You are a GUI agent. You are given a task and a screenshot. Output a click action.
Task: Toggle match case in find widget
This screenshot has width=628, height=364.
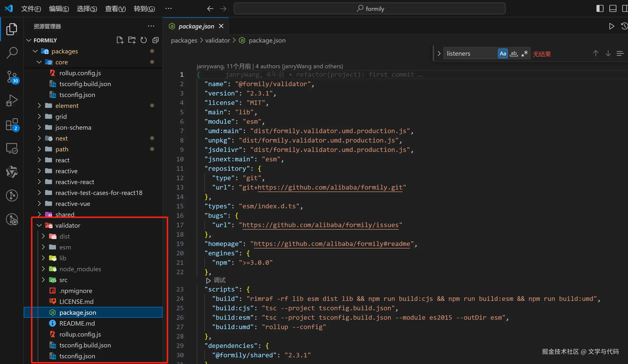pyautogui.click(x=503, y=53)
